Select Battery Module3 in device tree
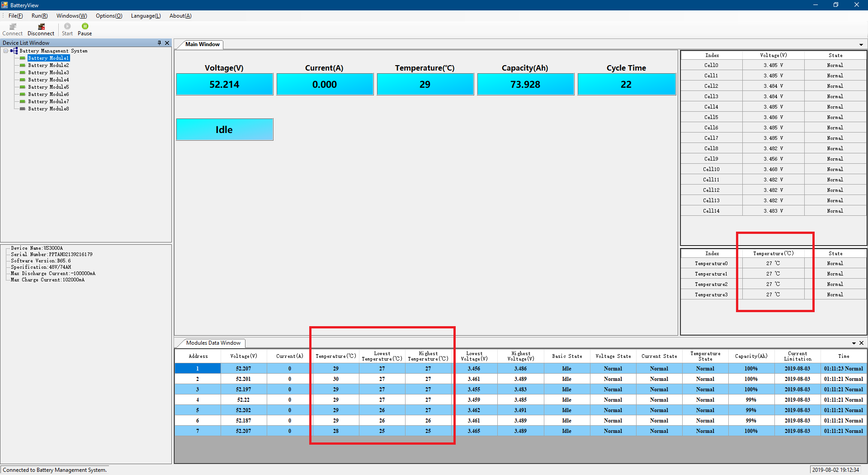This screenshot has height=475, width=868. pos(48,72)
